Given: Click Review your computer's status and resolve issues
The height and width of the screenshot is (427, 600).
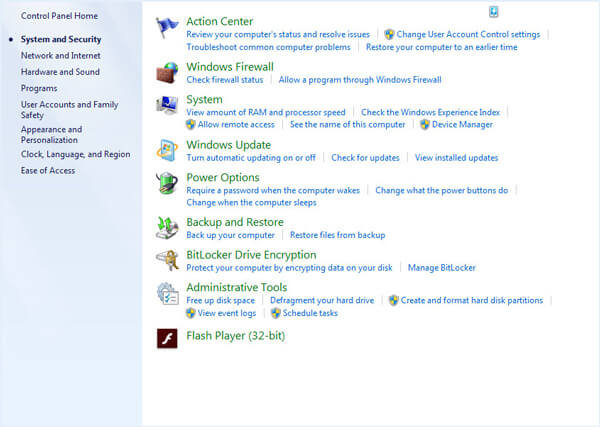Looking at the screenshot, I should (x=278, y=34).
